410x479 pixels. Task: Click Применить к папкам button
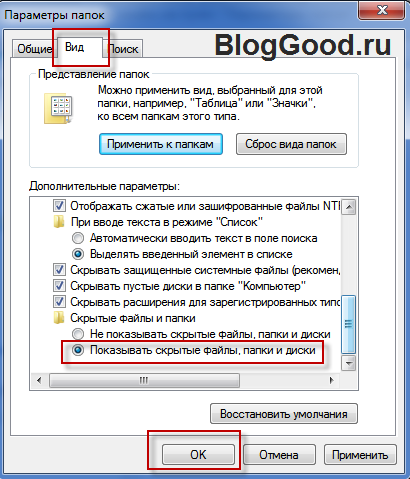(x=161, y=144)
